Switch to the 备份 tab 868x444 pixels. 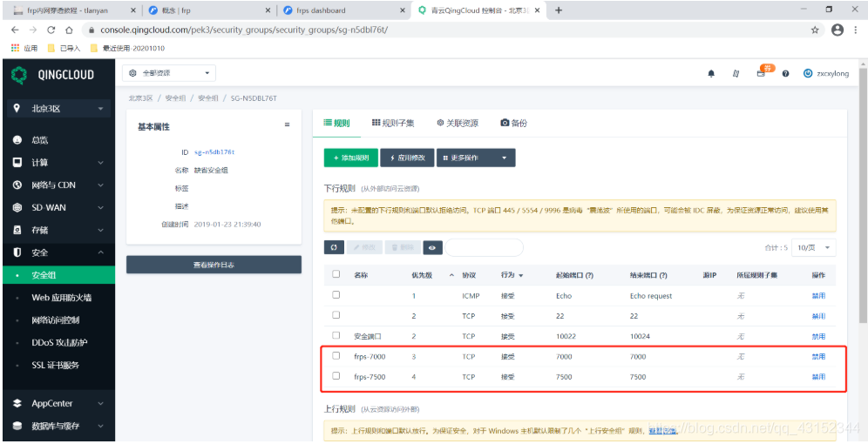tap(513, 124)
